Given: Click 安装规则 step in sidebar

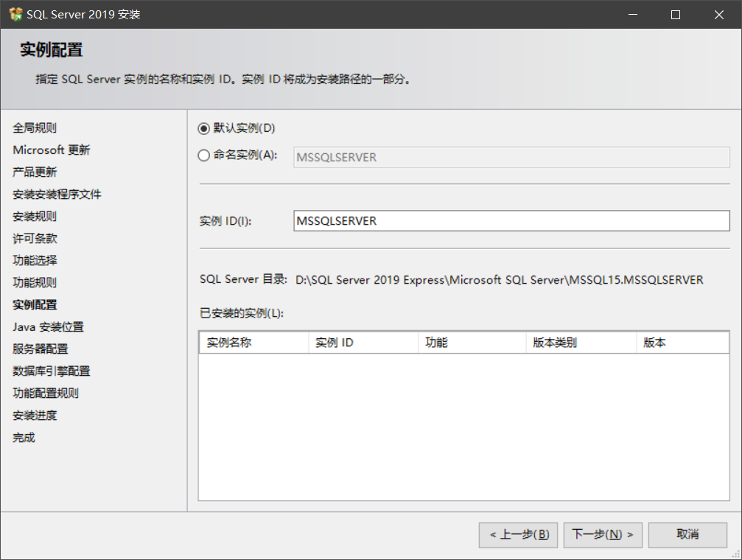Looking at the screenshot, I should coord(35,217).
